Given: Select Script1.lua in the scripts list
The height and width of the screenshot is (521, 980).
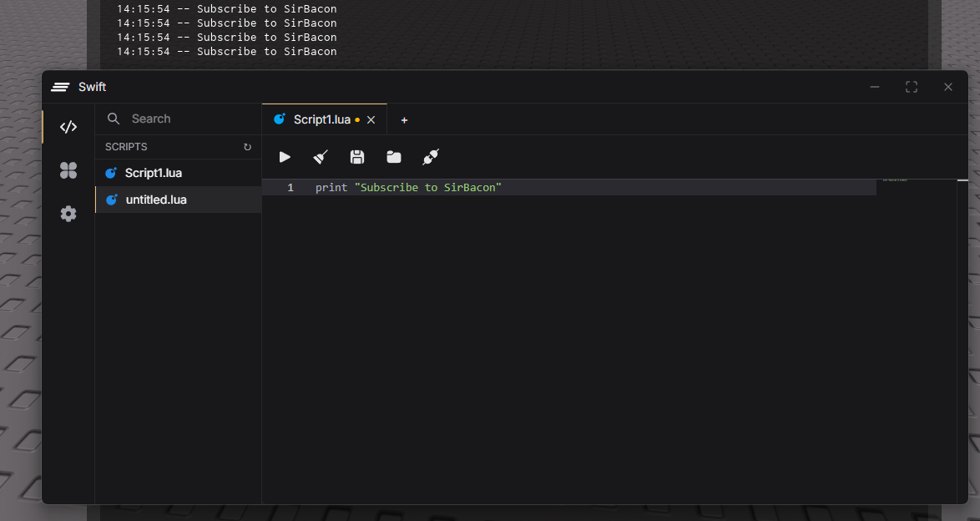Looking at the screenshot, I should [x=178, y=173].
